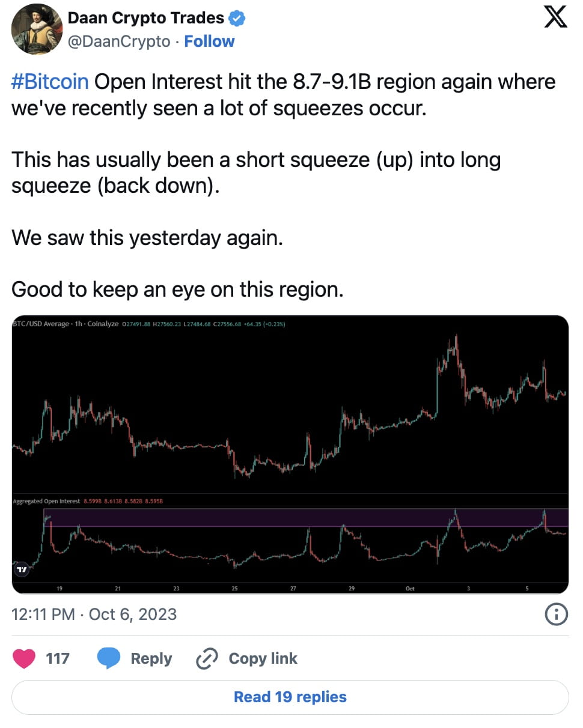Click the X logo in the top corner
Viewport: 583px width, 728px height.
[x=555, y=17]
